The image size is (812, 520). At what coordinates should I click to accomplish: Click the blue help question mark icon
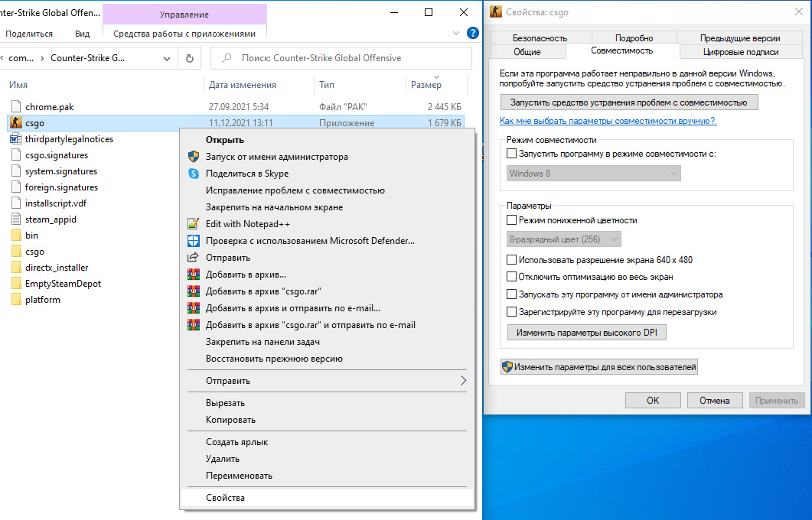coord(472,33)
